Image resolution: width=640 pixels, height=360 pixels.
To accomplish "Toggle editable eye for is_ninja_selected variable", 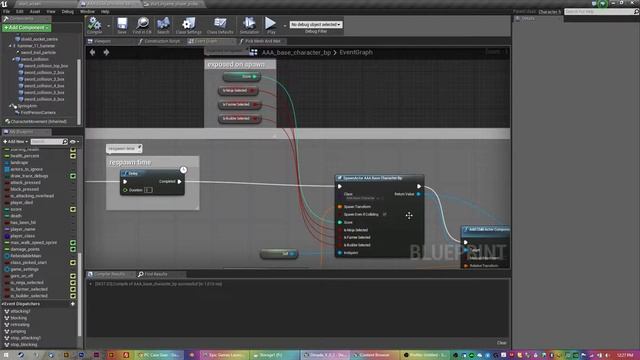I will (x=73, y=282).
